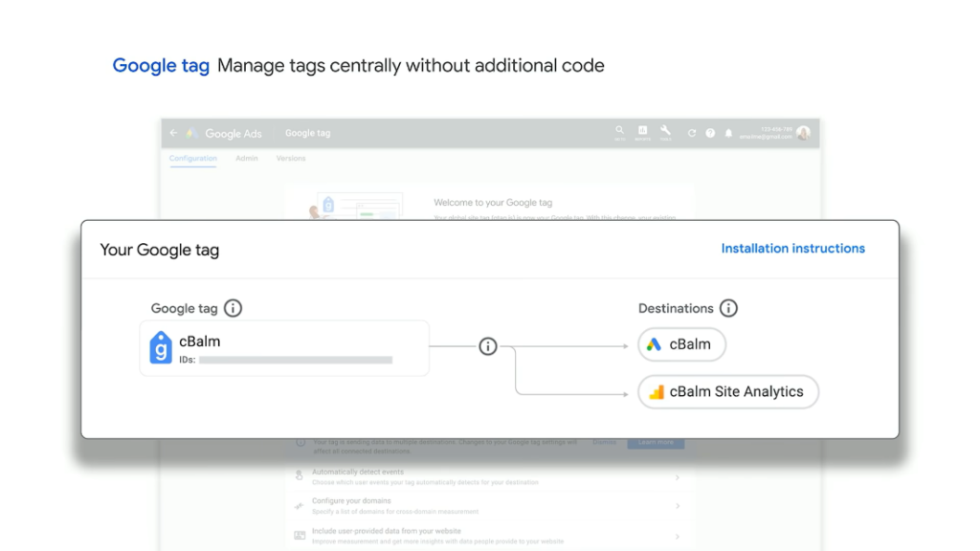Open the Versions tab
The image size is (980, 551).
point(291,159)
